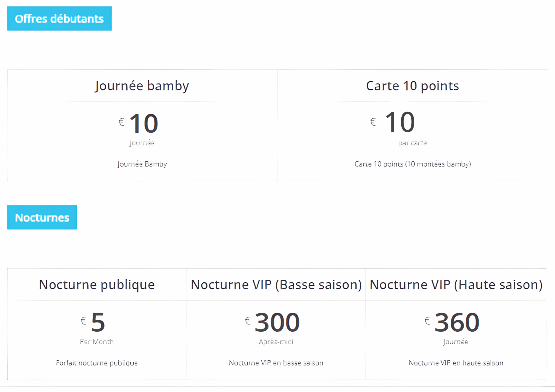Select the Forfait nocturne publique description
This screenshot has width=555, height=392.
click(97, 363)
